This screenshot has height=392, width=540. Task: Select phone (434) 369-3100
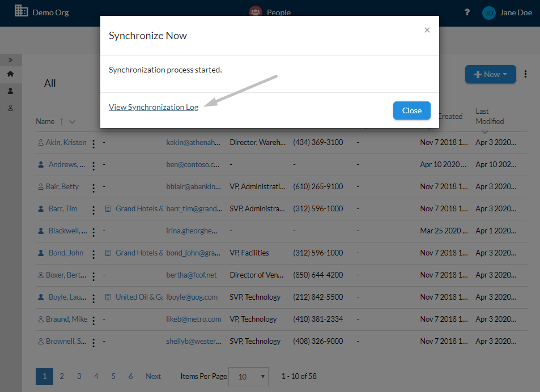pyautogui.click(x=318, y=142)
